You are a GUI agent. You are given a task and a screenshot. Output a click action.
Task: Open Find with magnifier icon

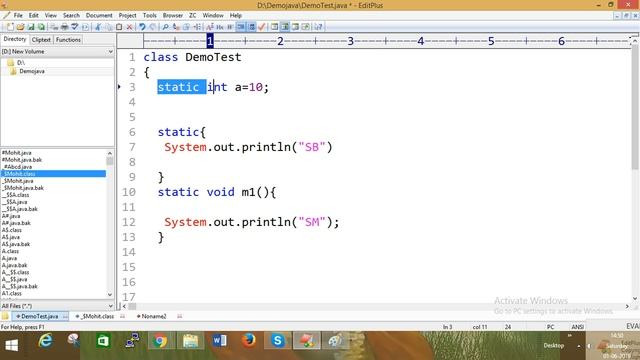[165, 27]
